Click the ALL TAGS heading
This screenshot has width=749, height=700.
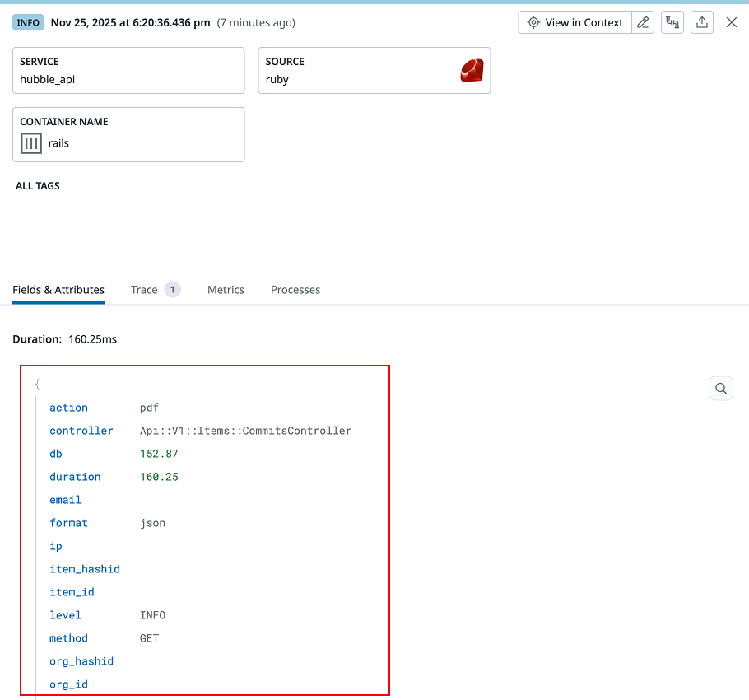tap(38, 186)
